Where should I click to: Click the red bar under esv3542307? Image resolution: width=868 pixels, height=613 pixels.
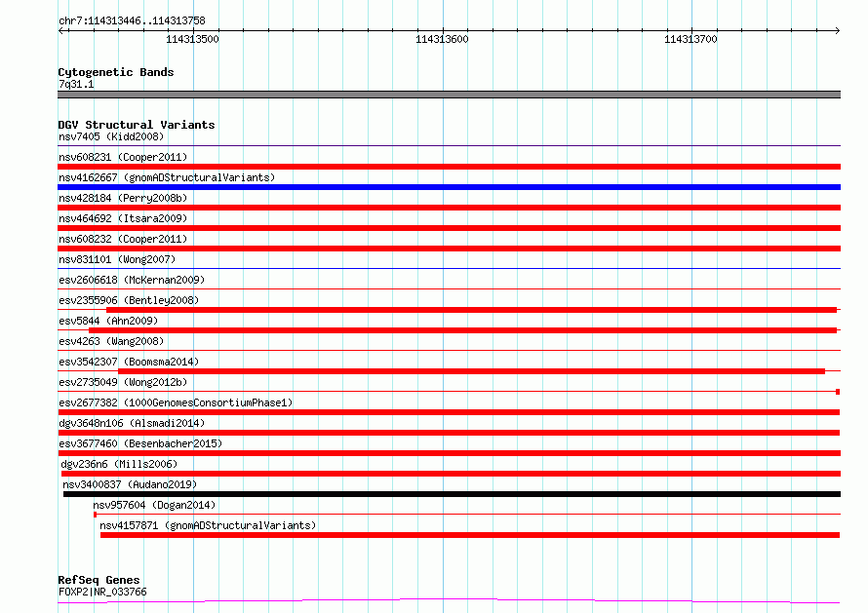coord(472,371)
